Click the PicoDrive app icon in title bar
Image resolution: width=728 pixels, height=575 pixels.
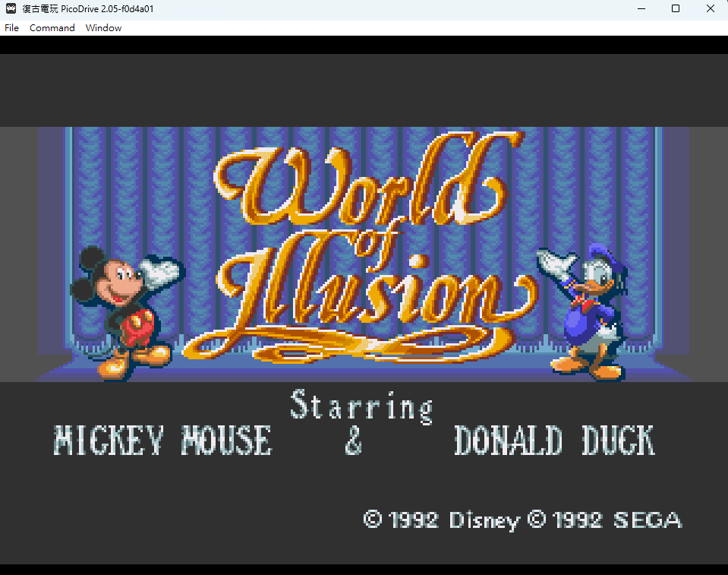pos(11,9)
